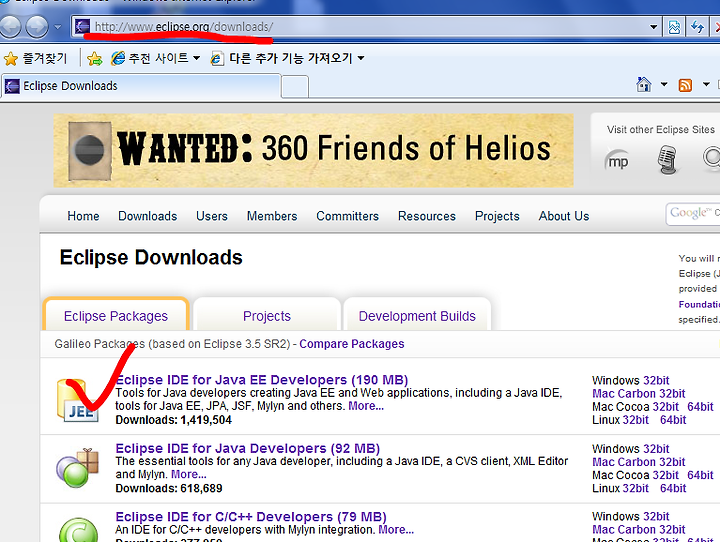720x542 pixels.
Task: Click the Friends of Helios banner
Action: pos(313,150)
